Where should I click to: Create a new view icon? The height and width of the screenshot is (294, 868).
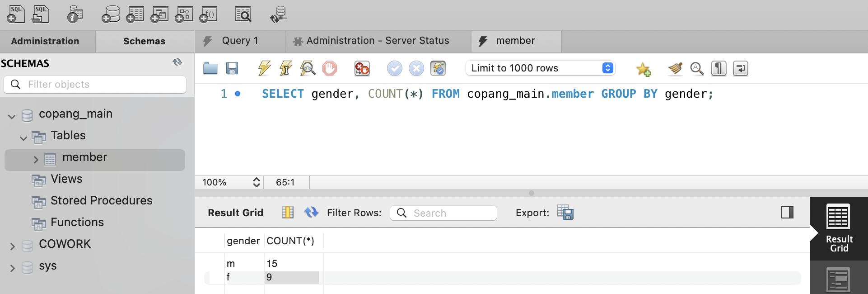click(159, 14)
